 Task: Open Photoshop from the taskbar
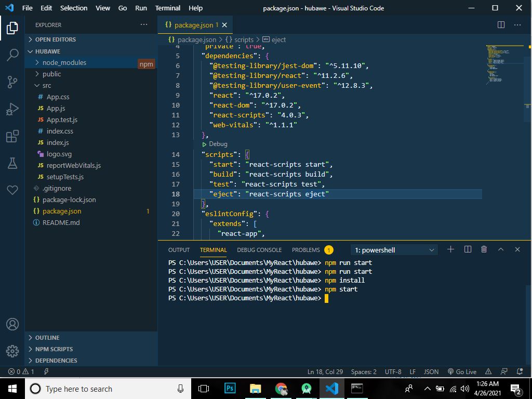click(x=230, y=389)
